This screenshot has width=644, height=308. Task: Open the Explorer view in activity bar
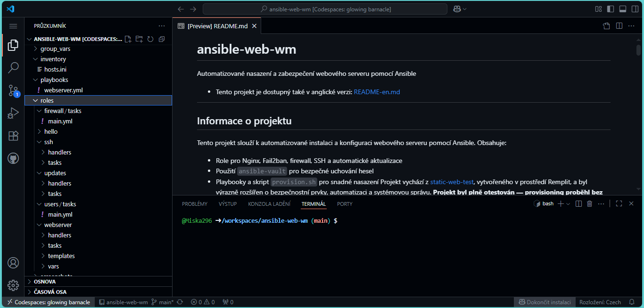(13, 45)
